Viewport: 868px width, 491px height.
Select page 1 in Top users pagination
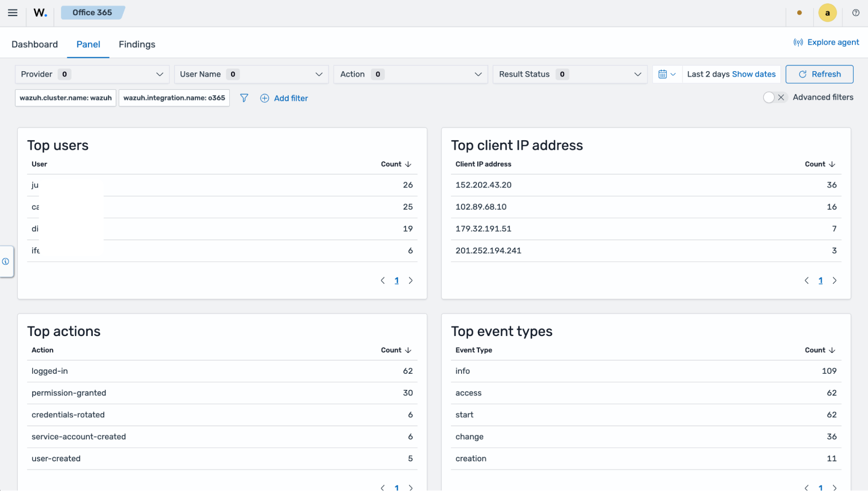coord(396,280)
